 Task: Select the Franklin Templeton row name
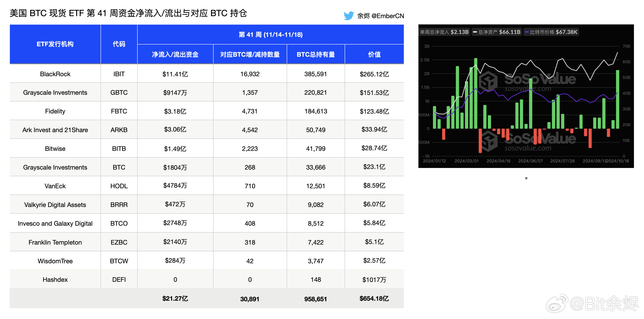[x=55, y=243]
